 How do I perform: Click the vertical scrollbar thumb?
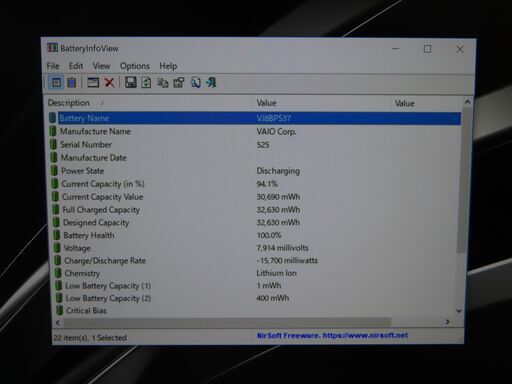pos(463,180)
